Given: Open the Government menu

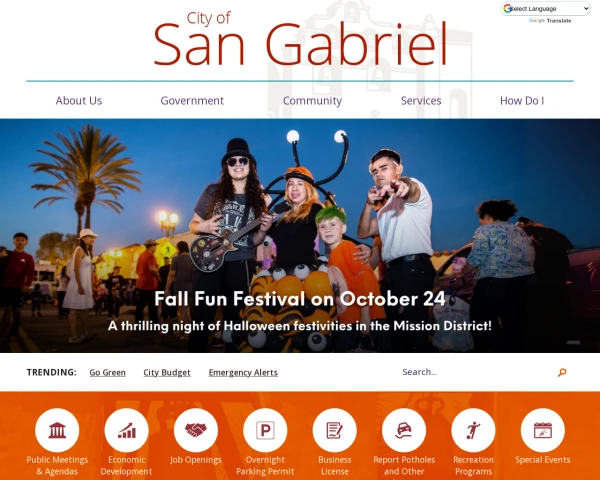Looking at the screenshot, I should pos(192,101).
